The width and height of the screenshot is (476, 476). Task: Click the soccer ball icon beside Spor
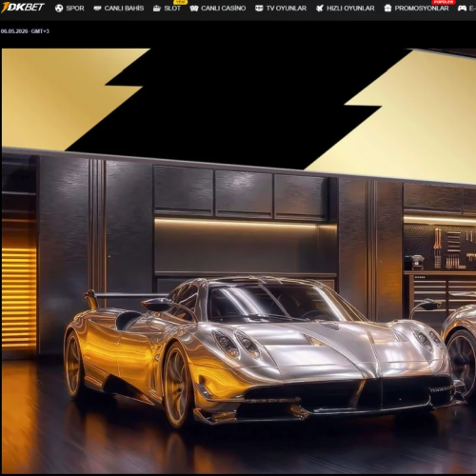pyautogui.click(x=59, y=9)
